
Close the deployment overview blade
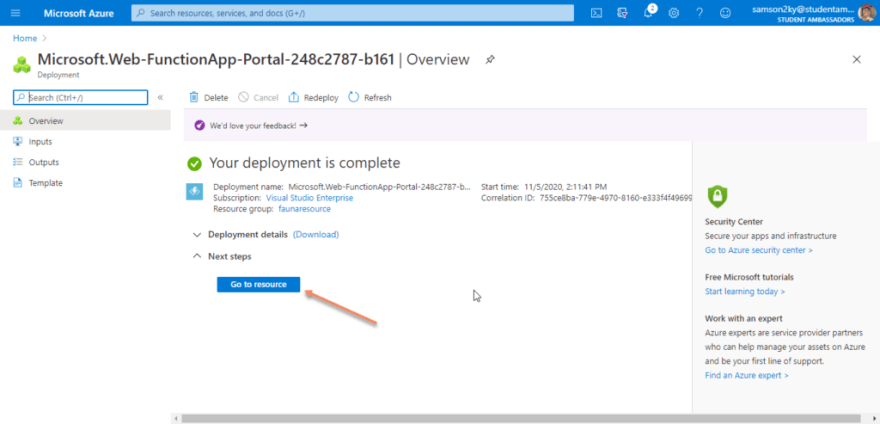coord(856,60)
